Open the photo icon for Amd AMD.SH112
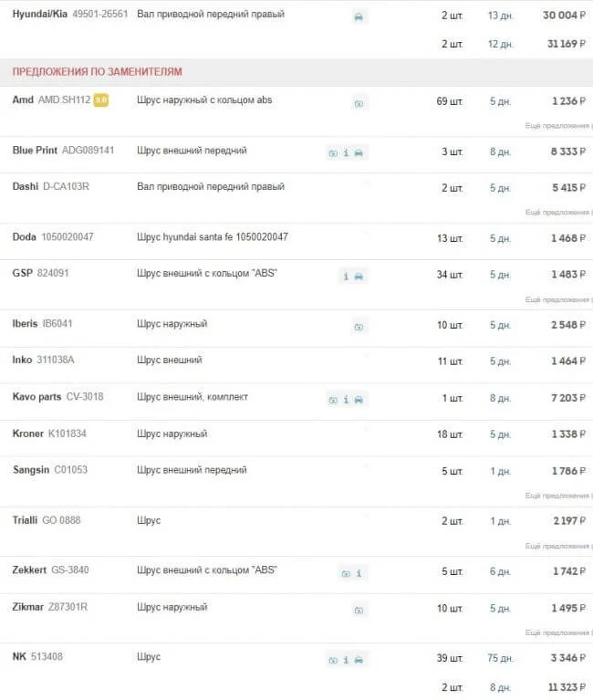Image resolution: width=593 pixels, height=700 pixels. coord(359,103)
